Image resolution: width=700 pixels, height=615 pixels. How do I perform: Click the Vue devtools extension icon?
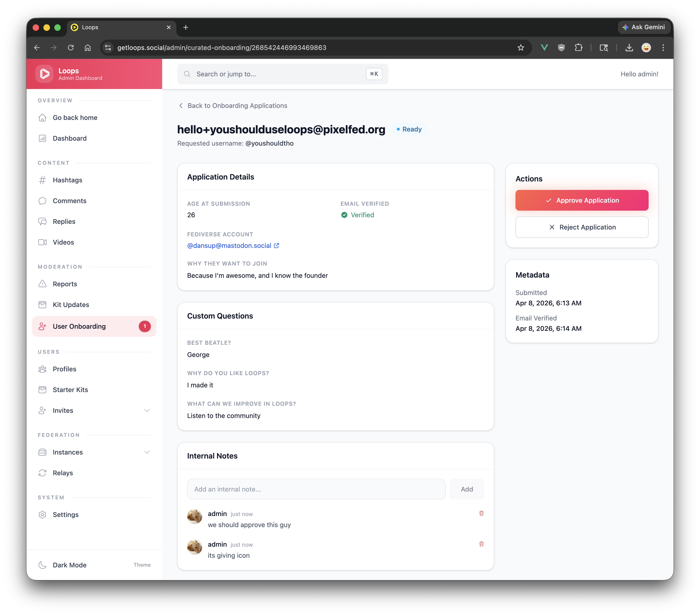544,48
